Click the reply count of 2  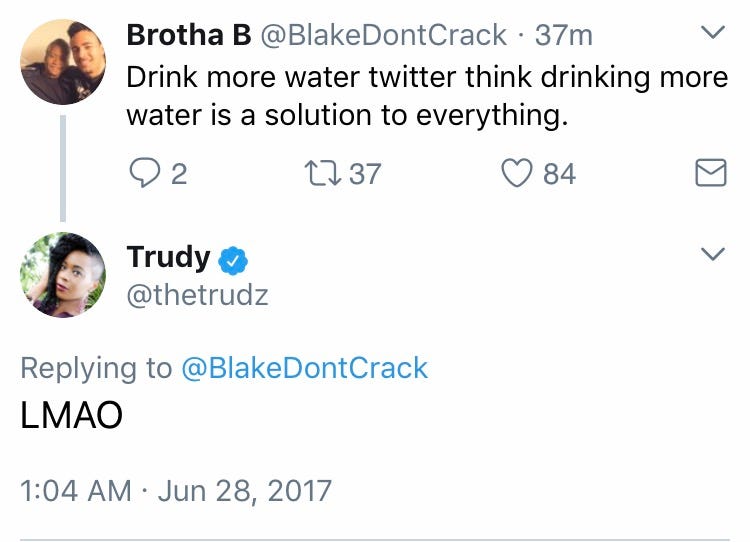(x=179, y=174)
